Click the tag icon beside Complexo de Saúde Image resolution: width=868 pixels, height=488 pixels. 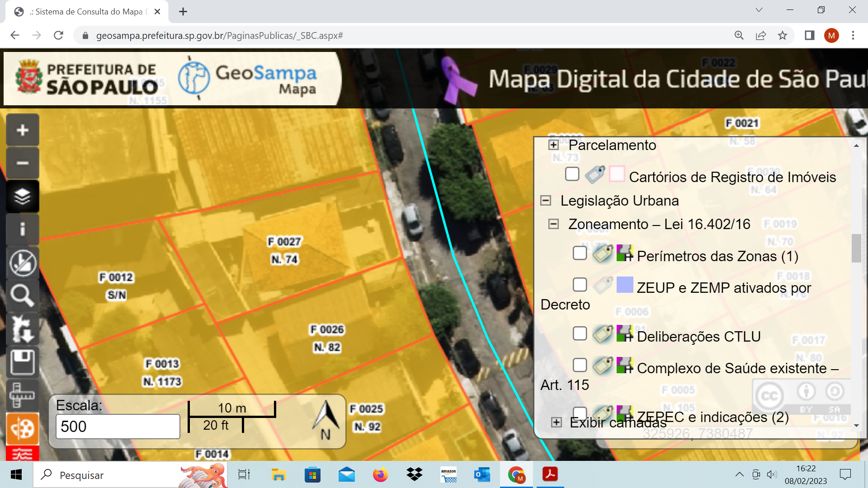[603, 366]
